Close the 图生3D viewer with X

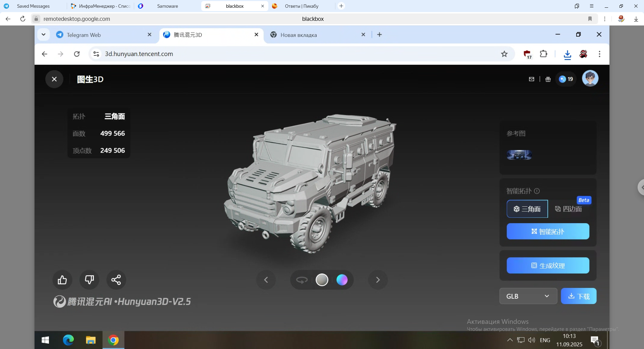tap(54, 79)
